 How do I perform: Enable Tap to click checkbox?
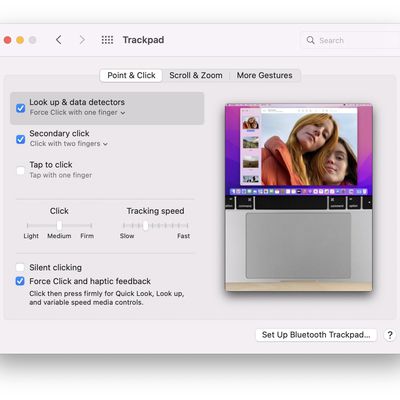[21, 171]
